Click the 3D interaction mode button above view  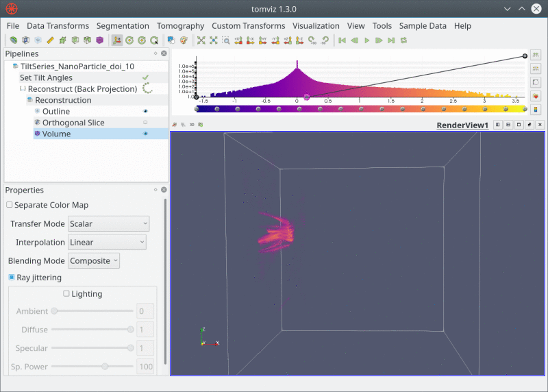[x=192, y=125]
